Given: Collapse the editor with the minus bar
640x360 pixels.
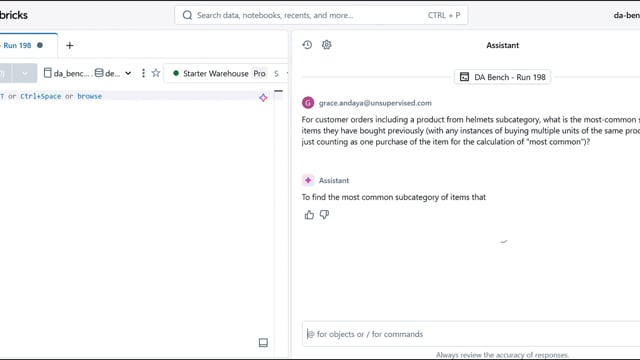Looking at the screenshot, I should coord(278,91).
